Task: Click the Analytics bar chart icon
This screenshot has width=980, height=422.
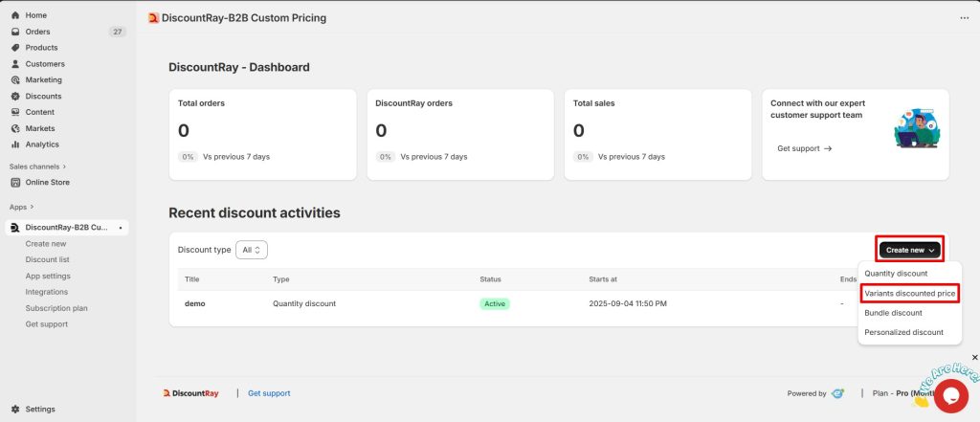Action: pyautogui.click(x=15, y=144)
